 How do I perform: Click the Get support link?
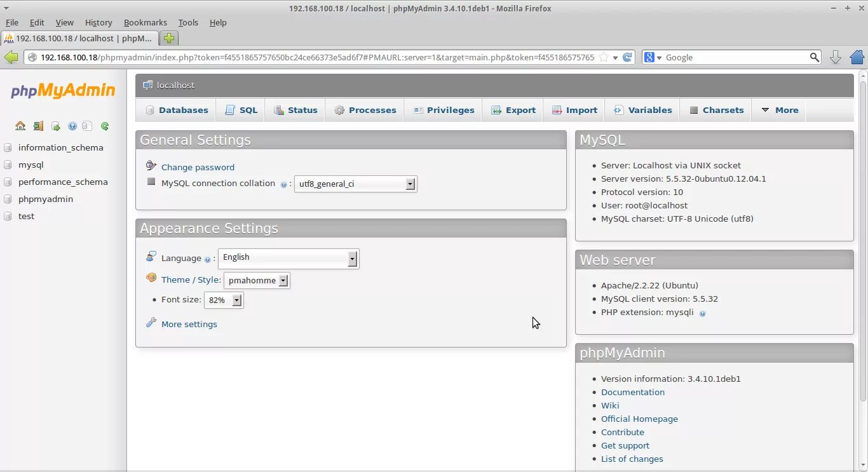click(625, 445)
